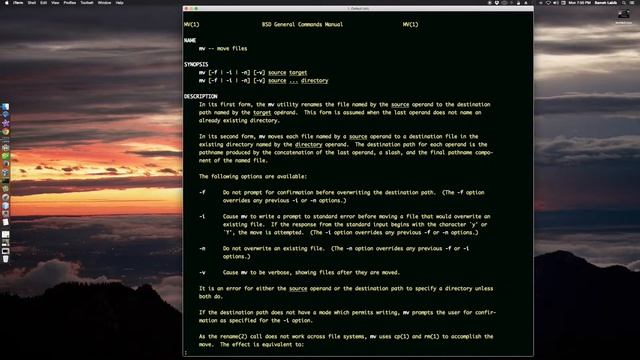The height and width of the screenshot is (360, 640).
Task: Open the Trash in the dock
Action: tap(5, 259)
